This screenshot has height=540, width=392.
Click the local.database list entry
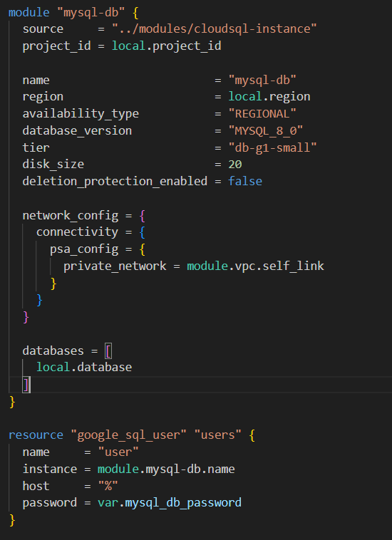(84, 367)
